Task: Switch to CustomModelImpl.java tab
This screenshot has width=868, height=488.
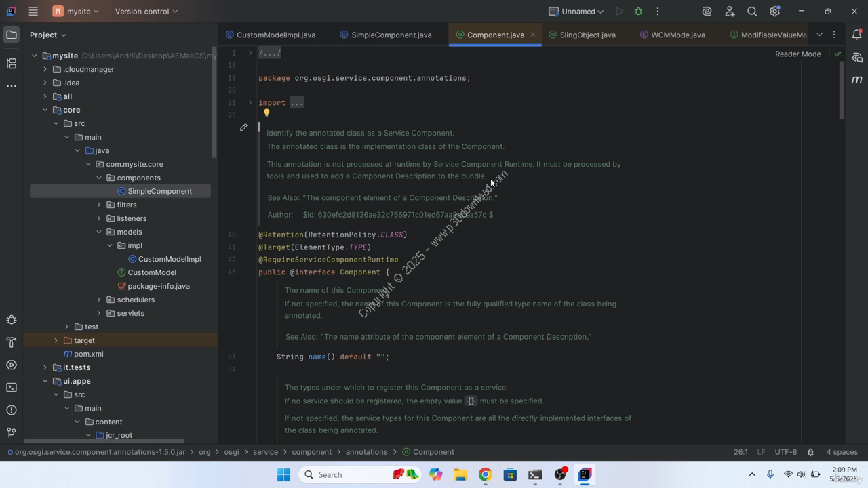Action: click(x=271, y=35)
